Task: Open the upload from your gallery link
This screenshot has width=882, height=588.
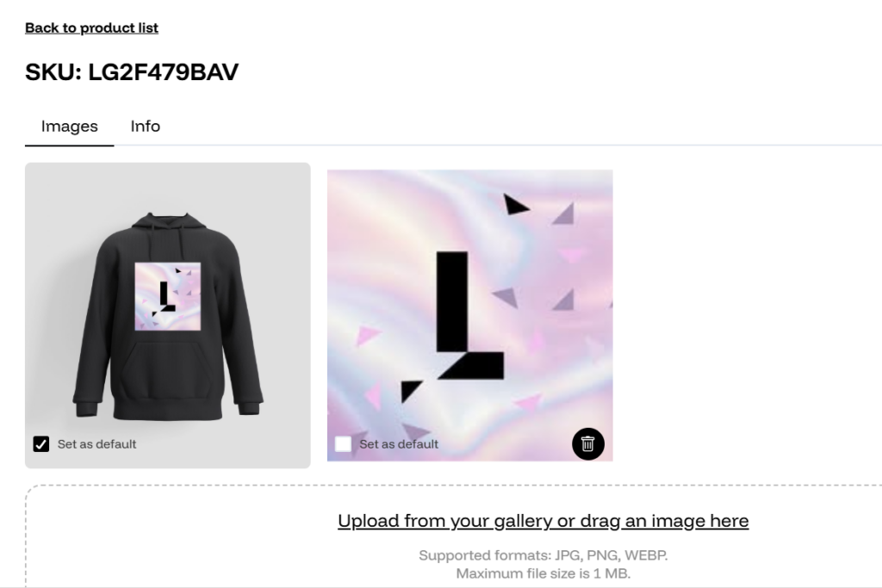Action: click(543, 521)
